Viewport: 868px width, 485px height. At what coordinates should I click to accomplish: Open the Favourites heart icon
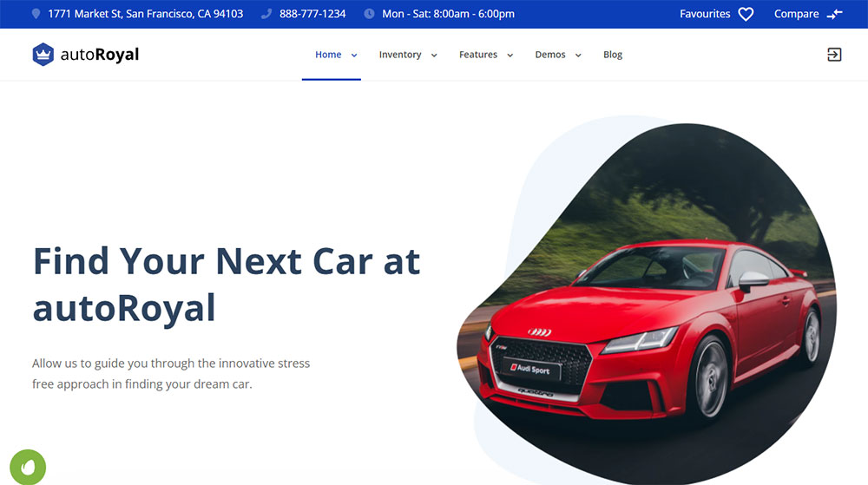pyautogui.click(x=746, y=14)
